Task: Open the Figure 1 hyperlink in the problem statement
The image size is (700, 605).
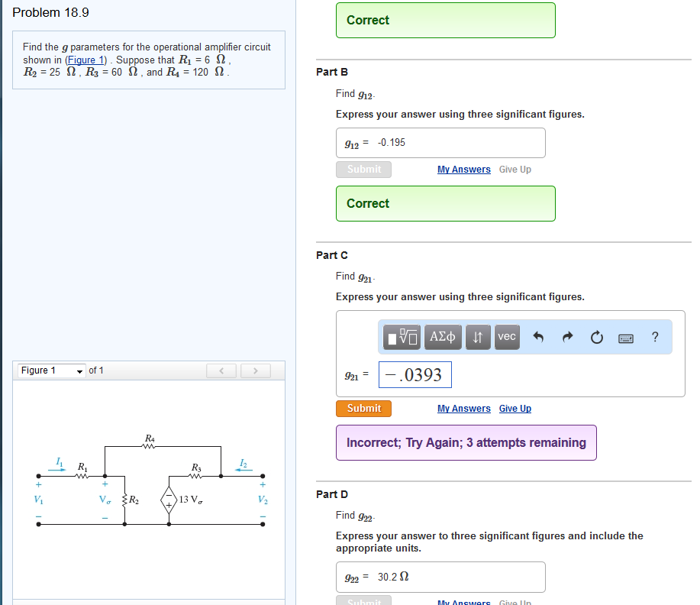Action: (85, 60)
